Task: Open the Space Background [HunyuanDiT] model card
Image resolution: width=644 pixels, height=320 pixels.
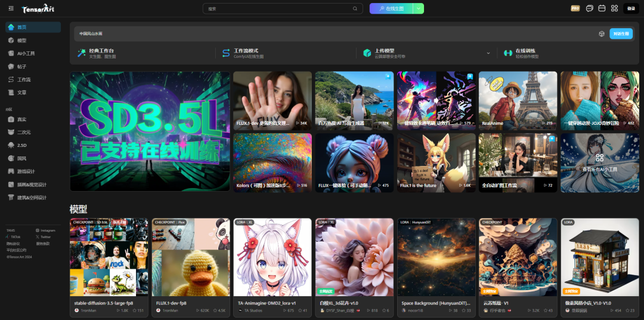Action: coord(436,267)
